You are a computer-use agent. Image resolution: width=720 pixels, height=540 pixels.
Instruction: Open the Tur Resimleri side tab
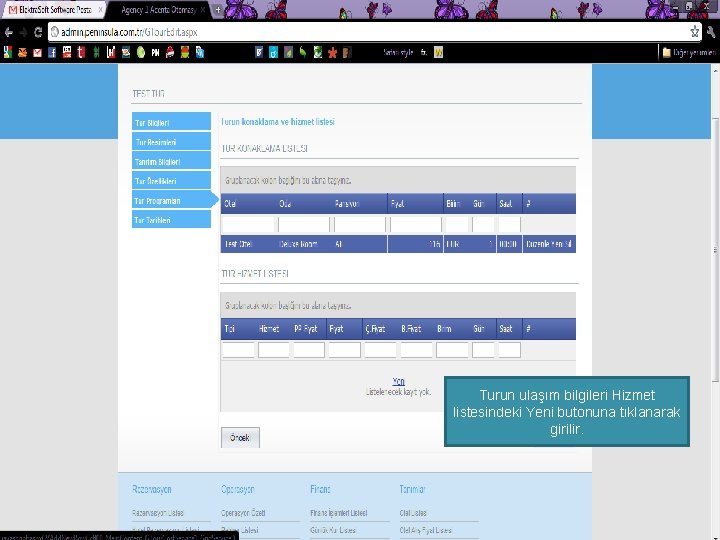point(171,141)
